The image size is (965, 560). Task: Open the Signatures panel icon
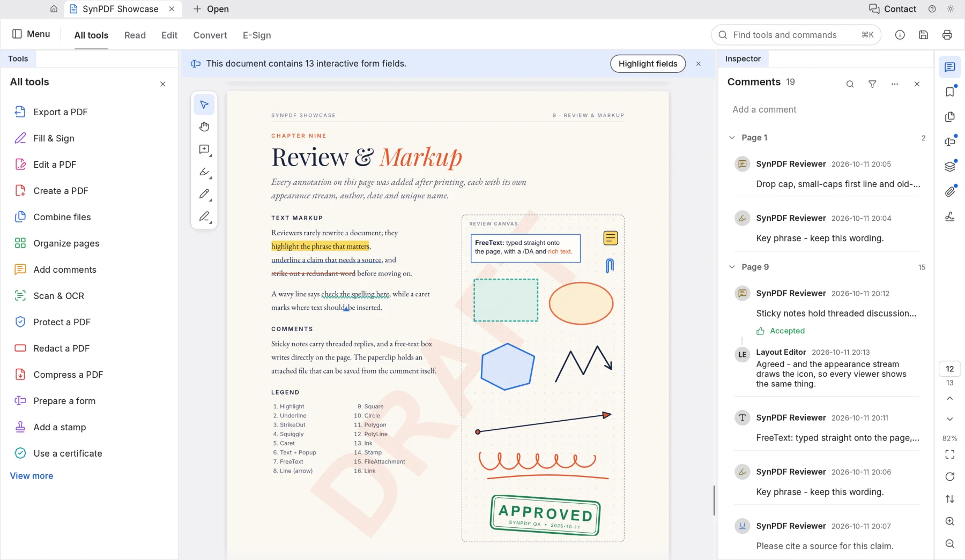click(950, 216)
